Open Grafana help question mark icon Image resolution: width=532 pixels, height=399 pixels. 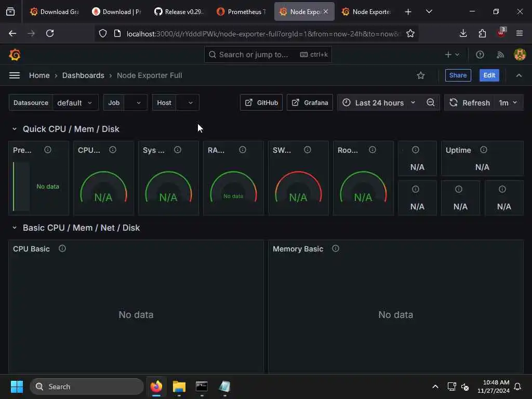(480, 55)
